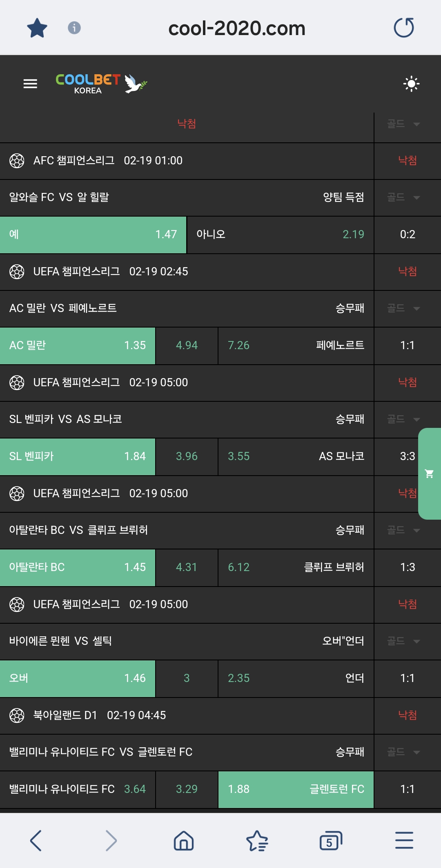Click the Coolbet Korea logo
The image size is (441, 868).
[x=101, y=84]
